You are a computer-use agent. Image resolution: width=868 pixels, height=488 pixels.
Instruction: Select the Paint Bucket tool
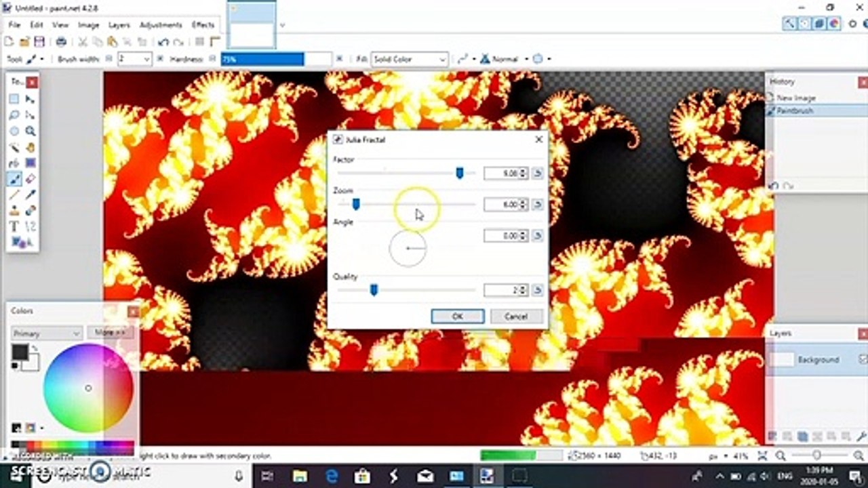14,163
